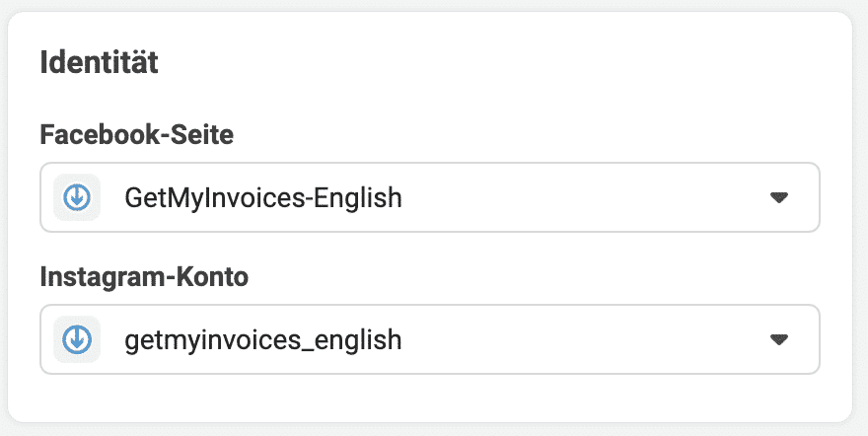The image size is (868, 436).
Task: Select the getmyinvoices_english text in dropdown
Action: point(263,339)
